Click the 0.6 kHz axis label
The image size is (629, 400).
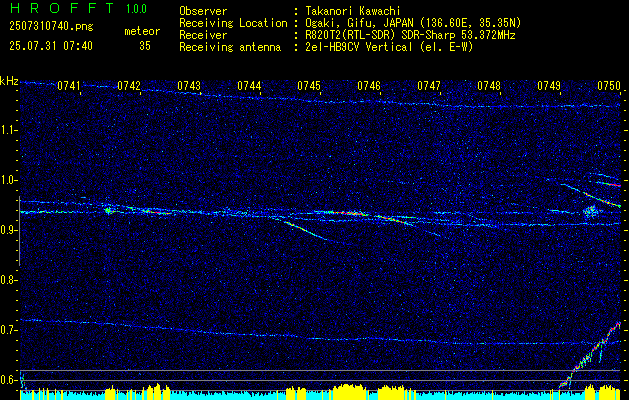coord(8,380)
